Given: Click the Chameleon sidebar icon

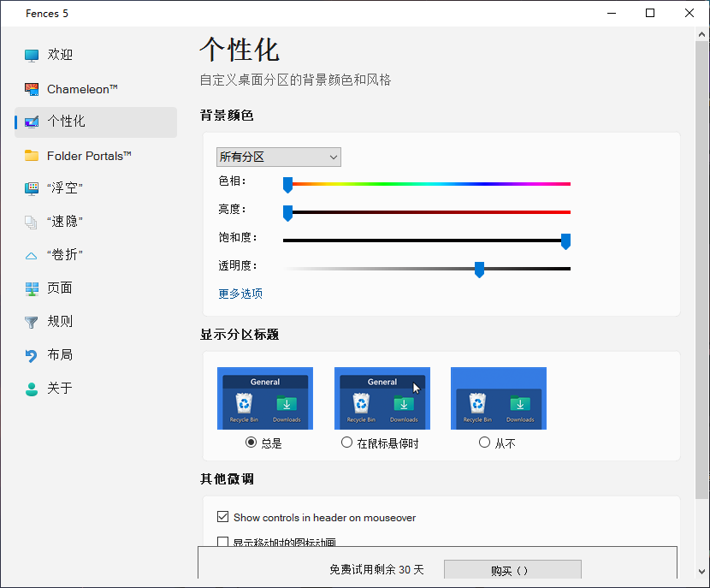Looking at the screenshot, I should [x=32, y=89].
